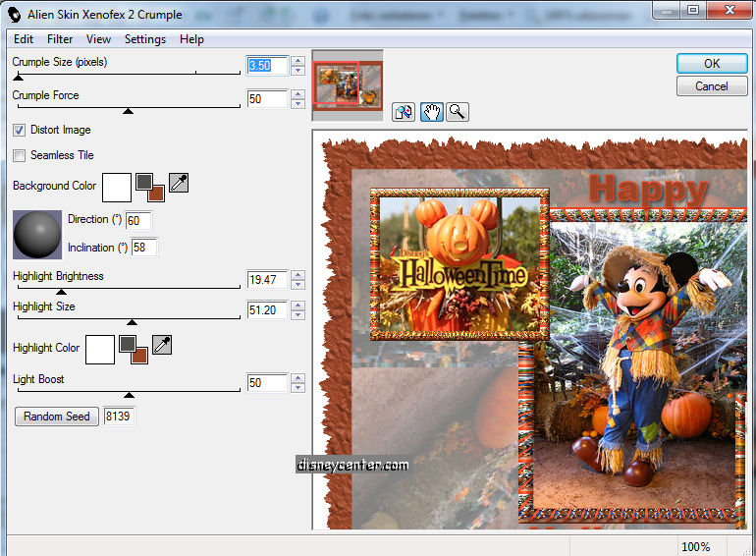
Task: Increase Crumple Force with up arrow
Action: click(x=297, y=94)
